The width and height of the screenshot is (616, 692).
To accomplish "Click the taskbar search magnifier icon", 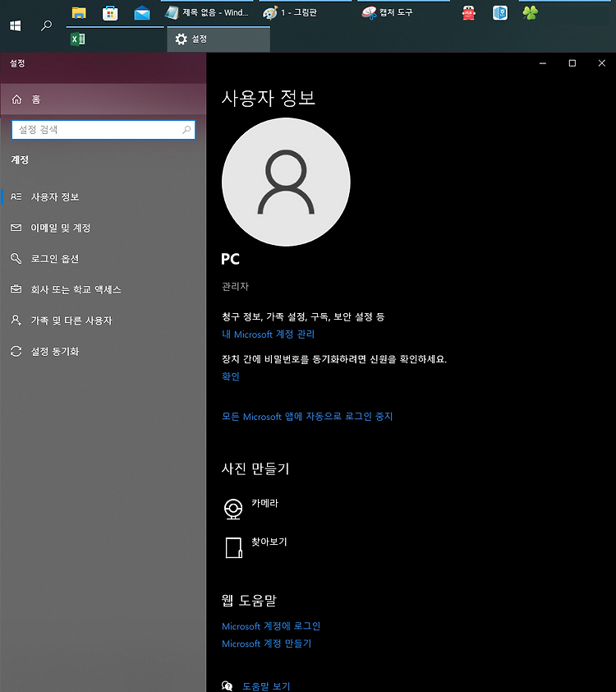I will pos(46,26).
